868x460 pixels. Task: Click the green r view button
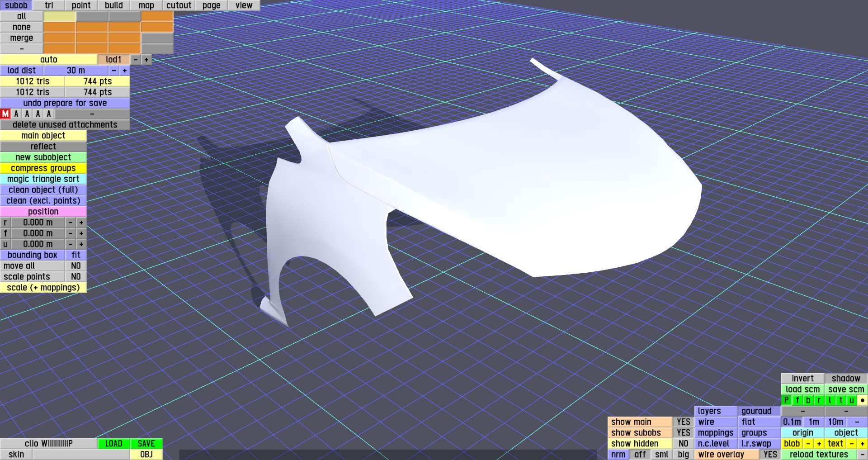pos(819,400)
